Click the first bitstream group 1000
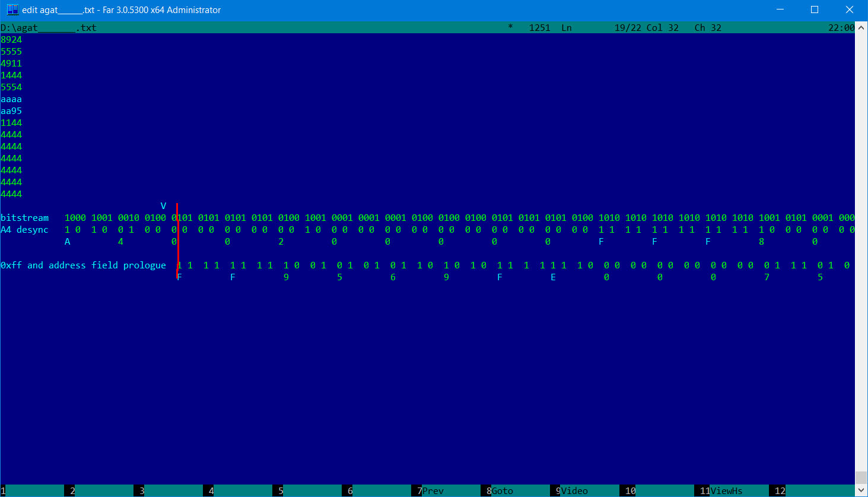 [x=75, y=218]
